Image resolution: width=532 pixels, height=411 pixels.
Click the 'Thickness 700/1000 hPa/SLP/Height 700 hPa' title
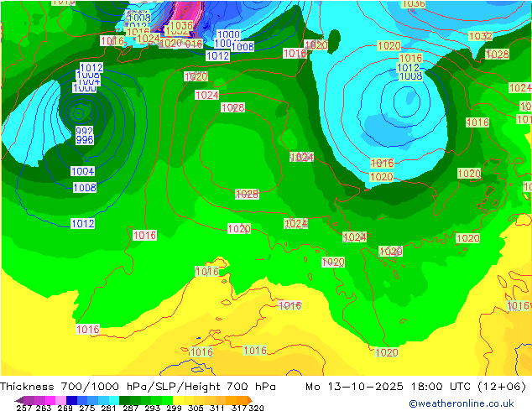[x=138, y=387]
